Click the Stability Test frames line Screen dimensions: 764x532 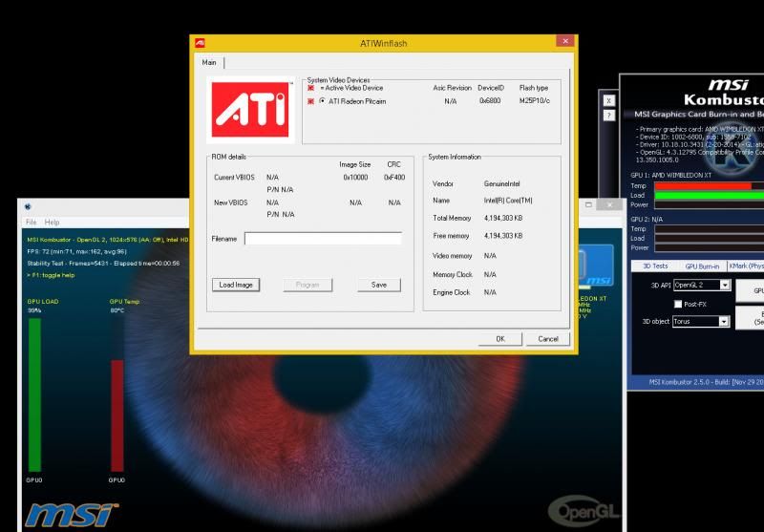pos(103,263)
